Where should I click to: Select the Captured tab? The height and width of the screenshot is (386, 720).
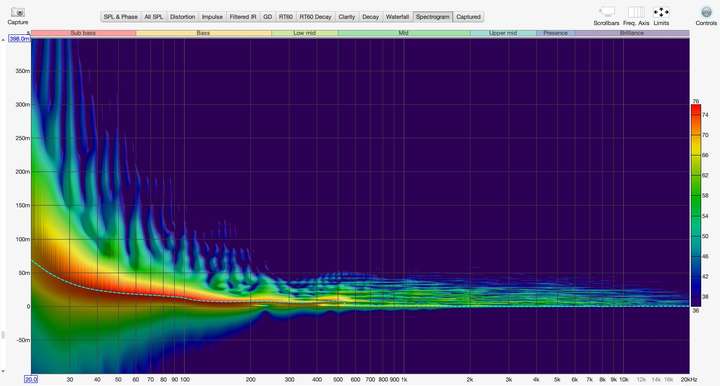pos(468,17)
